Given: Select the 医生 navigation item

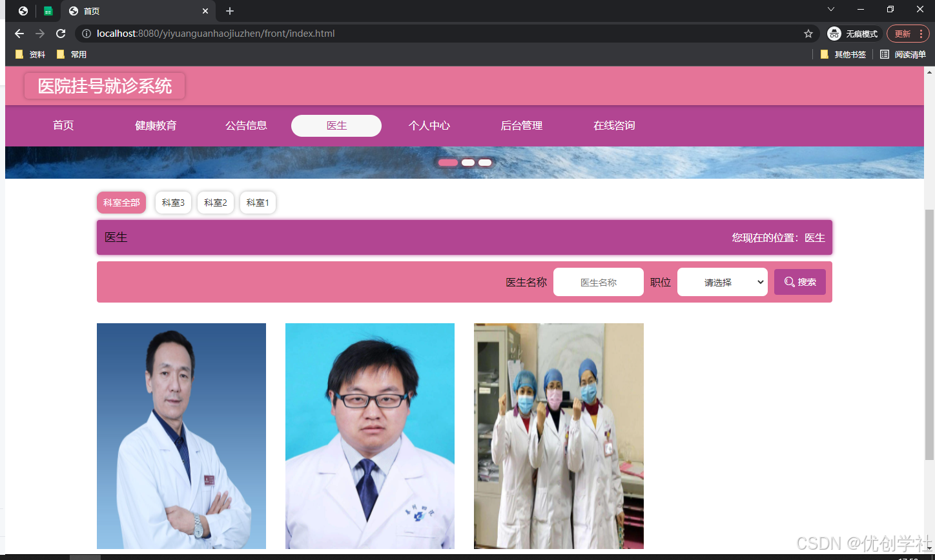Looking at the screenshot, I should 336,126.
